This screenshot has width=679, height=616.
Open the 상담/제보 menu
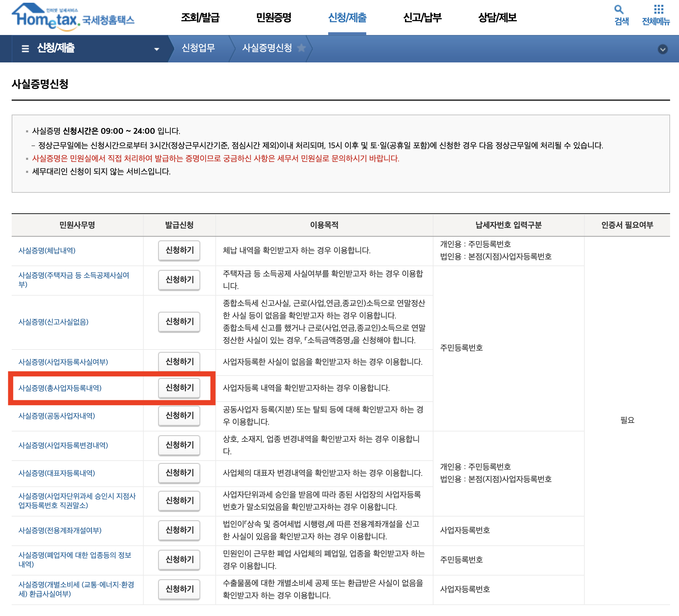pyautogui.click(x=497, y=17)
